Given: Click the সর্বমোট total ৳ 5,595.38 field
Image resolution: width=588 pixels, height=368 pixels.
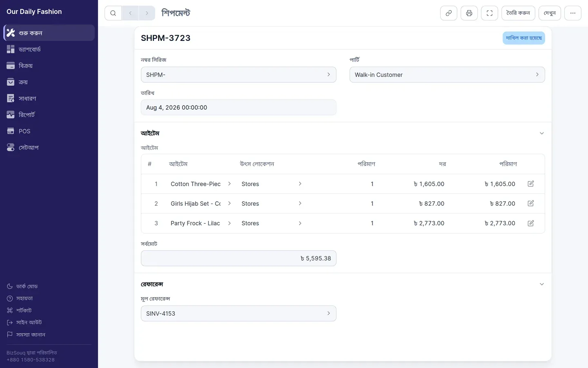Looking at the screenshot, I should [238, 258].
